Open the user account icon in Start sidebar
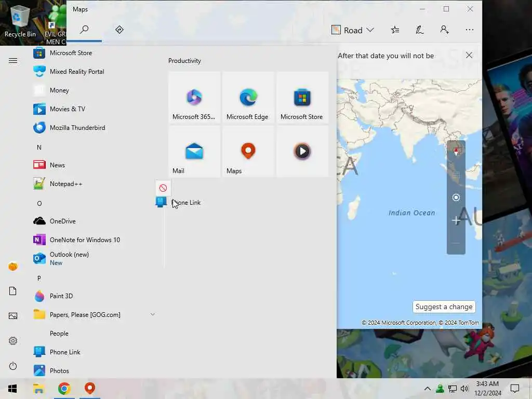This screenshot has height=399, width=532. [13, 267]
